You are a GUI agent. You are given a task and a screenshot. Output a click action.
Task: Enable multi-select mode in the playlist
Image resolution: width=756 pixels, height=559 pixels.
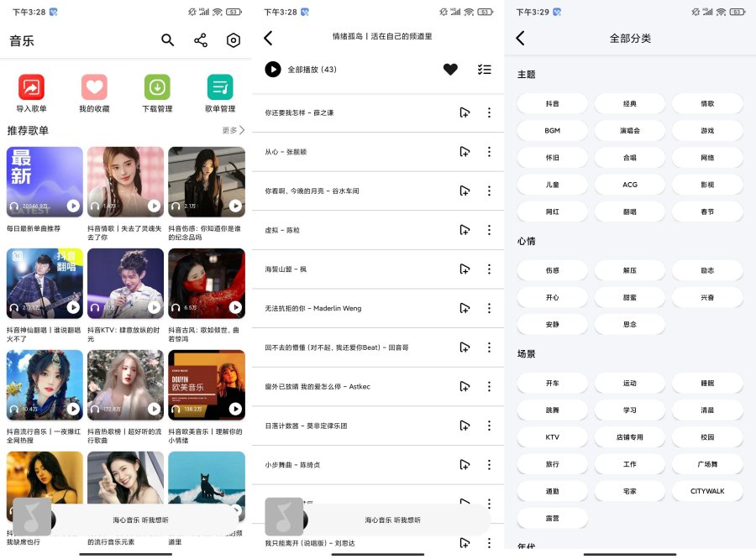point(485,70)
